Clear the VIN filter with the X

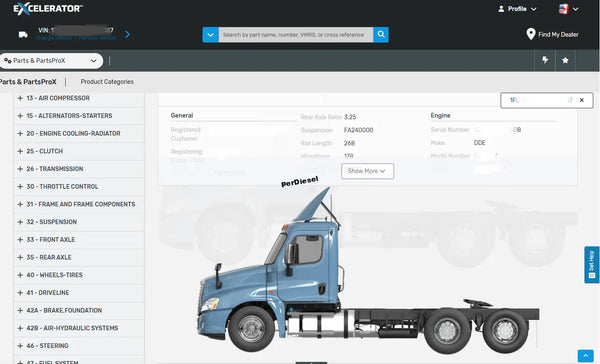pos(582,100)
